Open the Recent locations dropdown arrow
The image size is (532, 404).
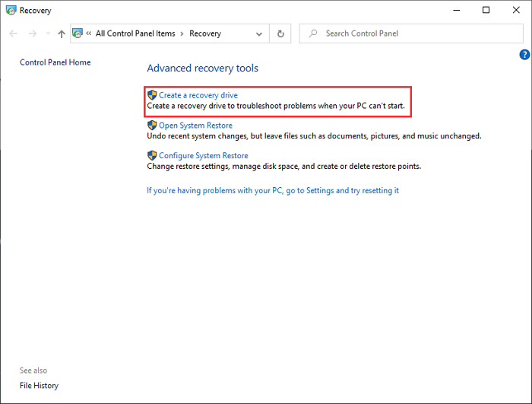tap(48, 33)
